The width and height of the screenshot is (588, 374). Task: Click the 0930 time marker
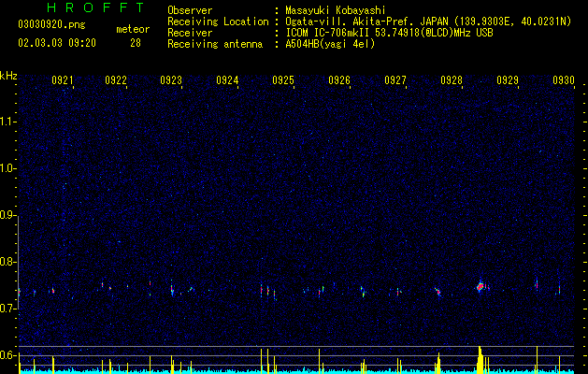pos(564,80)
